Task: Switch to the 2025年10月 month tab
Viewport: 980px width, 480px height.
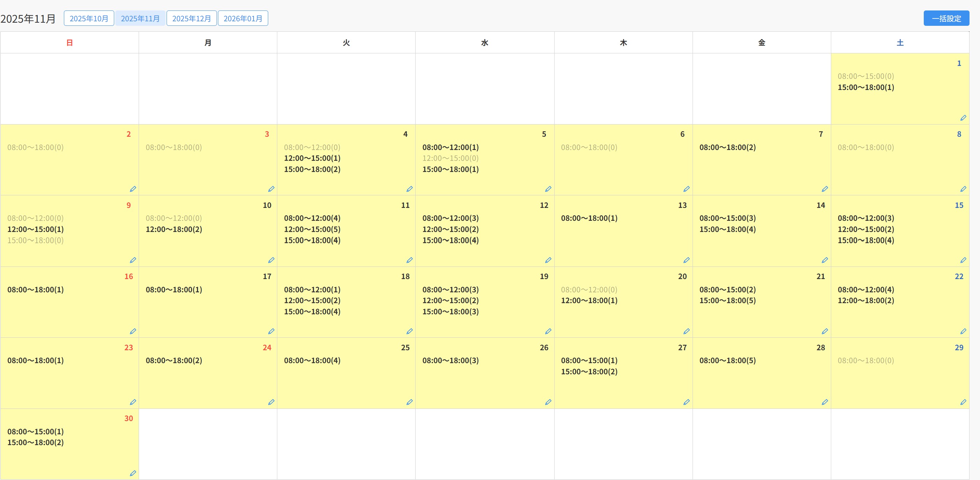Action: pyautogui.click(x=89, y=18)
